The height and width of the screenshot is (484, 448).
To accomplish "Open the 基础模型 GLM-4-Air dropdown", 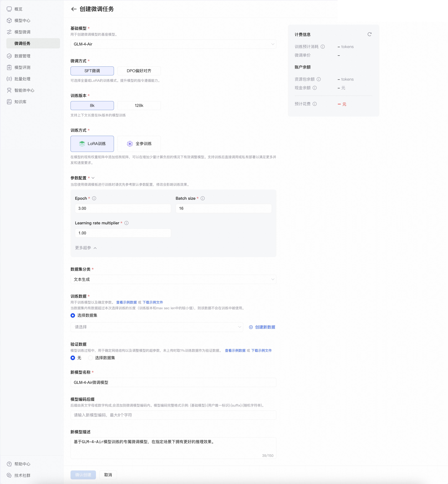I will 173,44.
